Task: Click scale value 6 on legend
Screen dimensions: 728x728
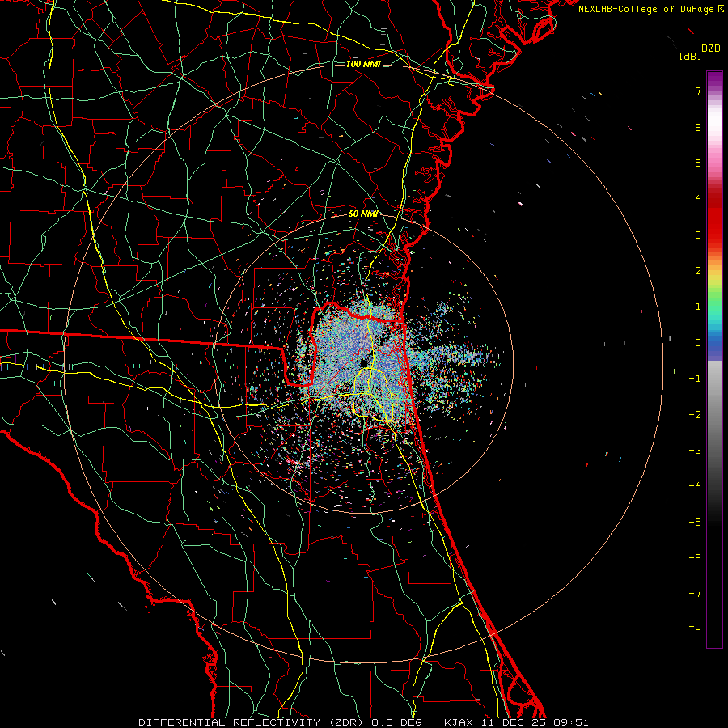Action: point(698,127)
